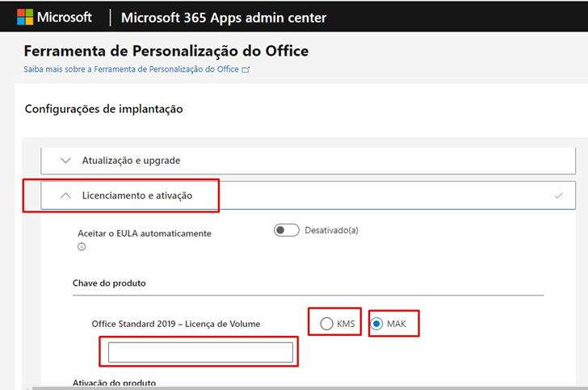
Task: Open Saiba mais sobre a Ferramenta link
Action: (x=131, y=69)
